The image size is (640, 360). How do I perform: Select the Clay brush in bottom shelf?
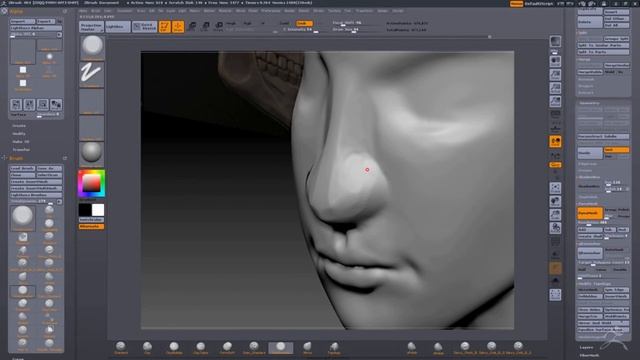(x=147, y=348)
